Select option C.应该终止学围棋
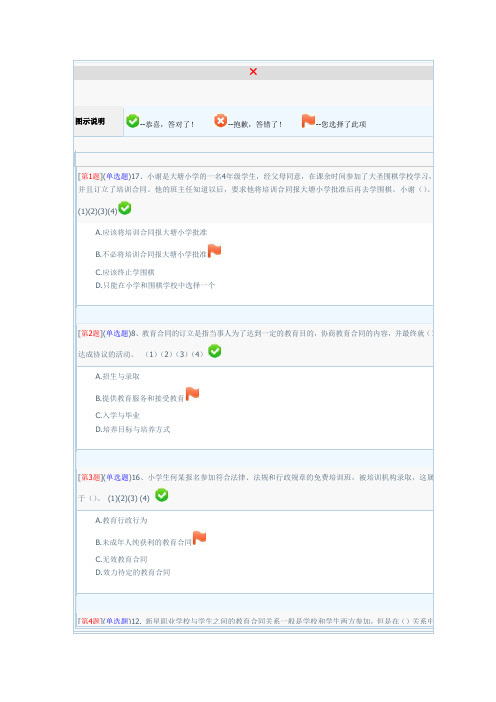The height and width of the screenshot is (702, 496). [x=125, y=272]
